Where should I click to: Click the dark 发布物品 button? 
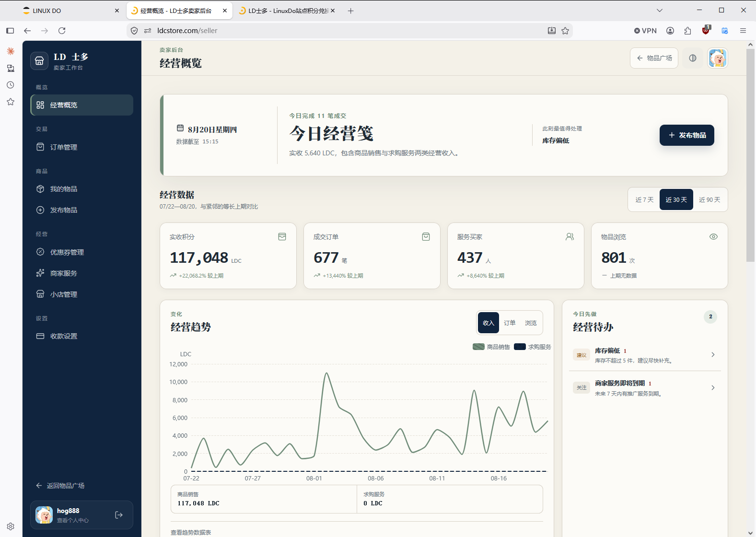687,135
